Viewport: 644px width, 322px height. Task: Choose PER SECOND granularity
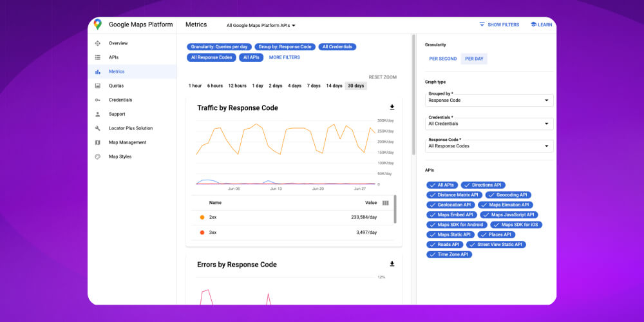coord(443,59)
